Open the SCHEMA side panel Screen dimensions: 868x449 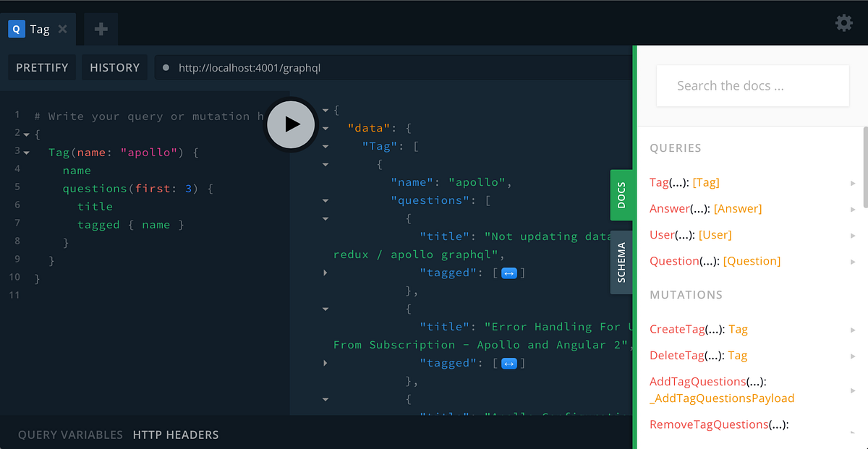point(622,262)
